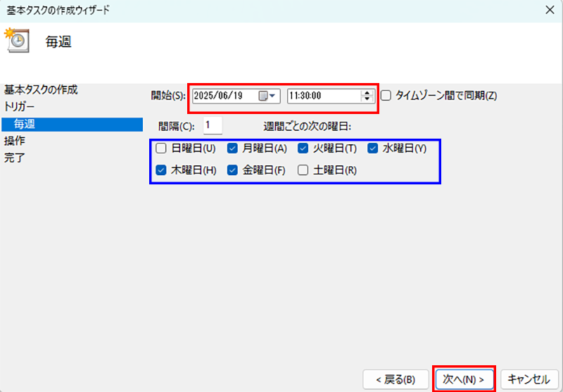Click the 週間ごとの次の曜日 label
The height and width of the screenshot is (392, 563).
tap(307, 127)
